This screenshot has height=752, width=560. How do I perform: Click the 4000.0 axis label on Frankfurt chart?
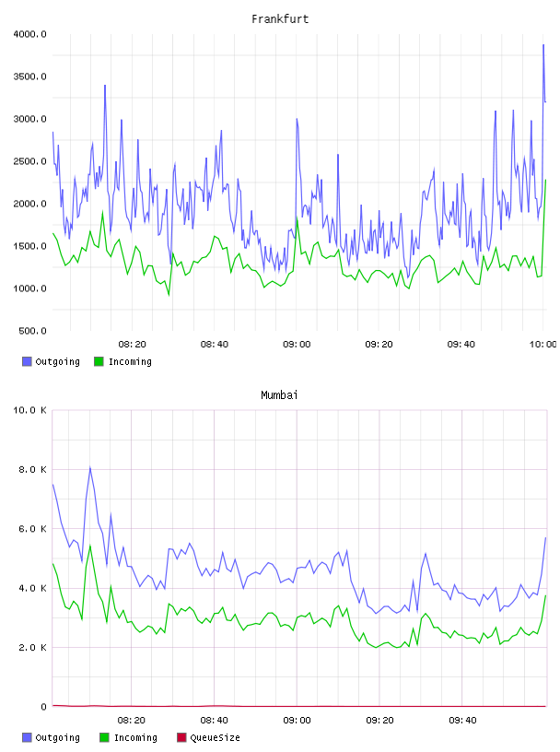29,34
